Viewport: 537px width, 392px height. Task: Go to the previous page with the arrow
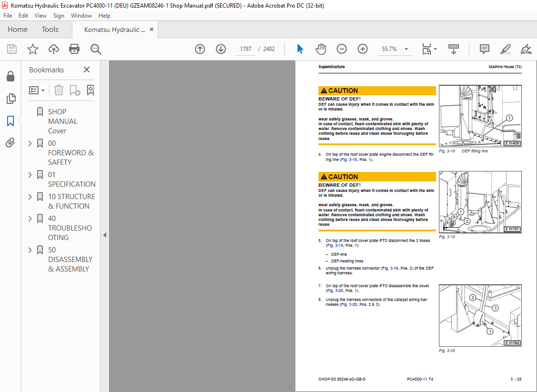pos(199,49)
